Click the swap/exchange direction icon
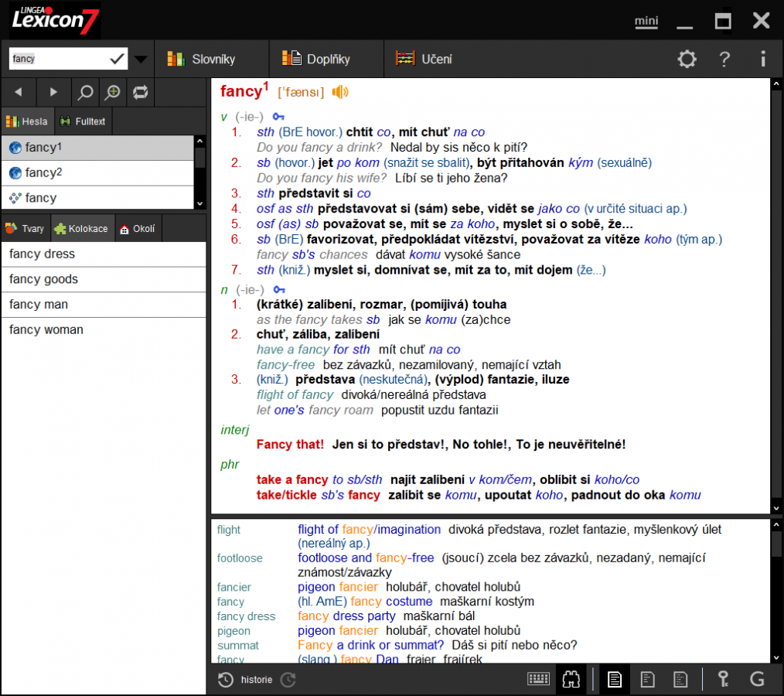The image size is (784, 696). [140, 91]
